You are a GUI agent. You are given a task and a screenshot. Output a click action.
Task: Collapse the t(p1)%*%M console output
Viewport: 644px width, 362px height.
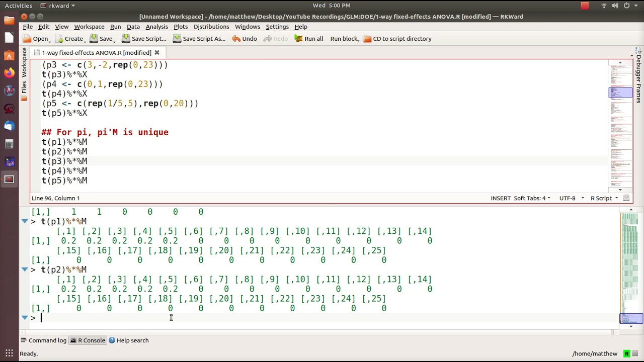[25, 221]
